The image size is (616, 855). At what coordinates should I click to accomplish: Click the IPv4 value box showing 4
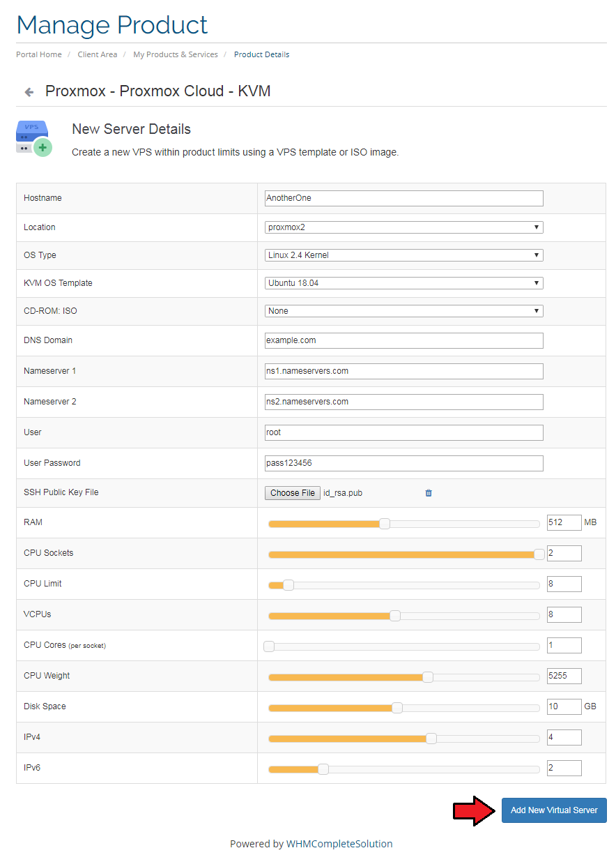coord(564,738)
